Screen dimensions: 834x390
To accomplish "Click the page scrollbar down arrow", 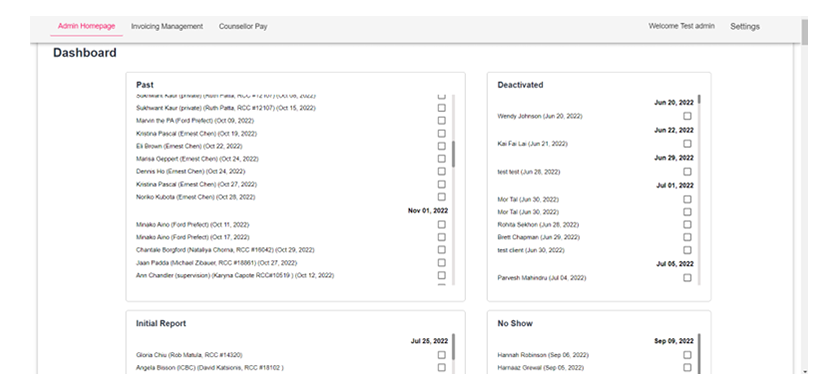I will point(805,371).
